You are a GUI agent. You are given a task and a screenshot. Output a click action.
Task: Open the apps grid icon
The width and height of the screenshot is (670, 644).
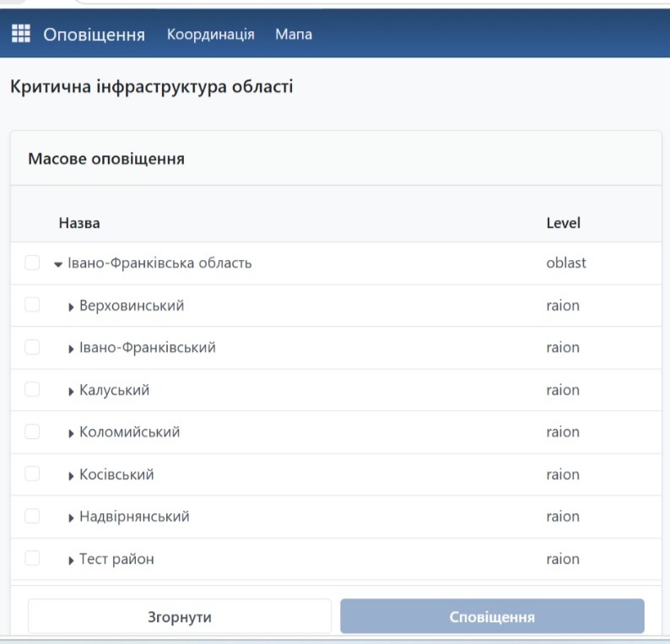tap(21, 34)
